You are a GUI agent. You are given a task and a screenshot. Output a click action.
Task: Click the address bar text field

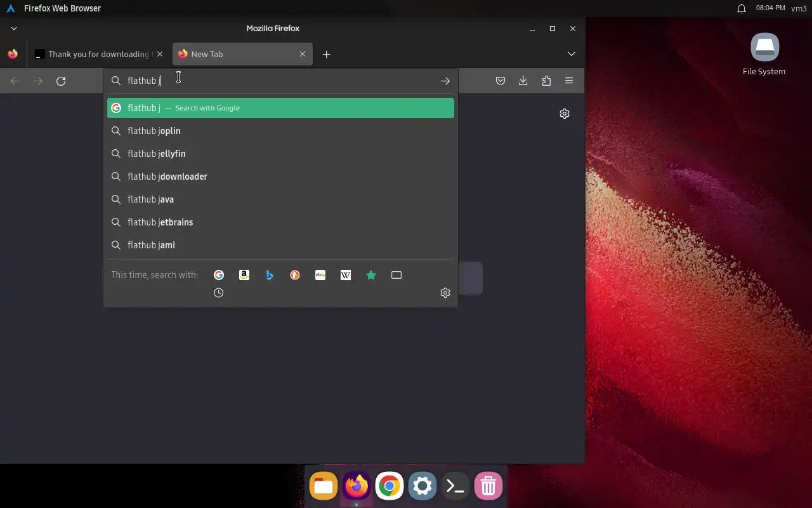[x=279, y=81]
